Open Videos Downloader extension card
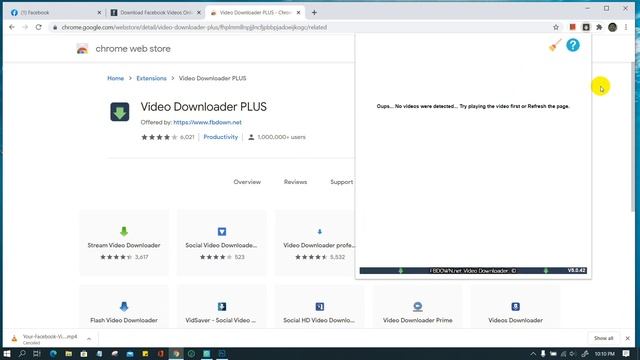The height and width of the screenshot is (360, 640). (x=516, y=307)
